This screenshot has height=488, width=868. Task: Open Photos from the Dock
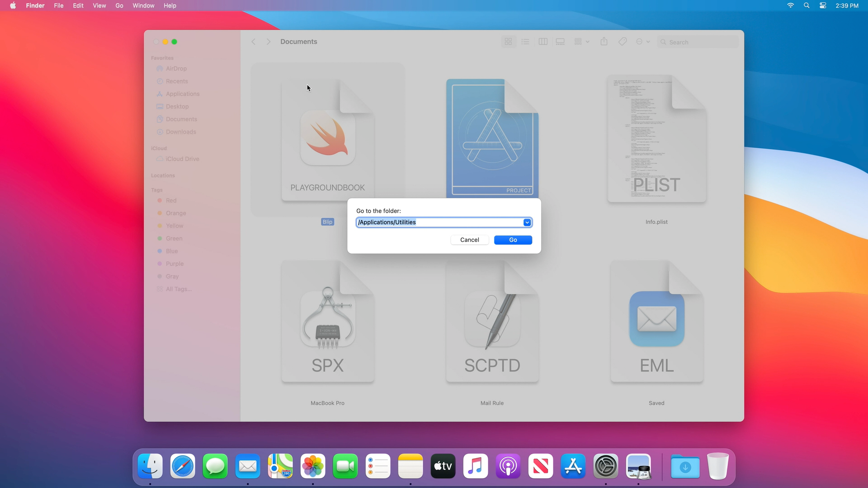pyautogui.click(x=313, y=466)
